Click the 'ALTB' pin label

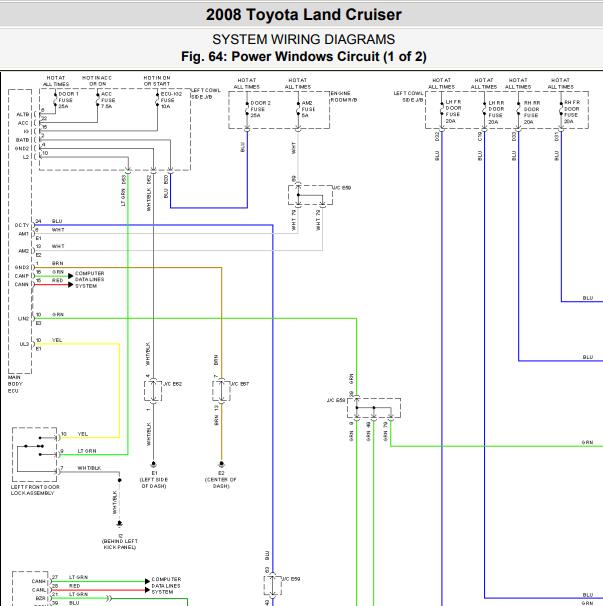pos(23,114)
